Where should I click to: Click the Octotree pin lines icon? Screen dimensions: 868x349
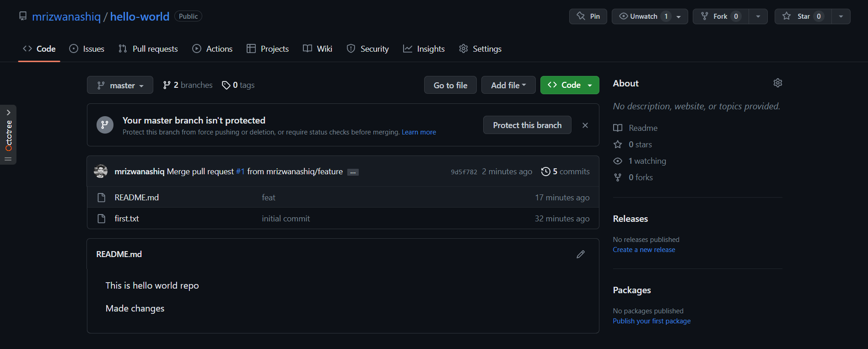[x=8, y=159]
